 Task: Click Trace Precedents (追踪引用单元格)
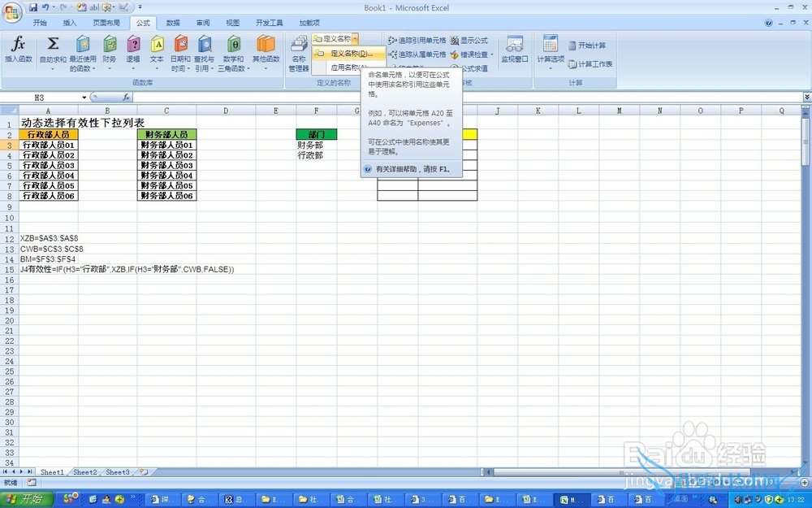(417, 40)
